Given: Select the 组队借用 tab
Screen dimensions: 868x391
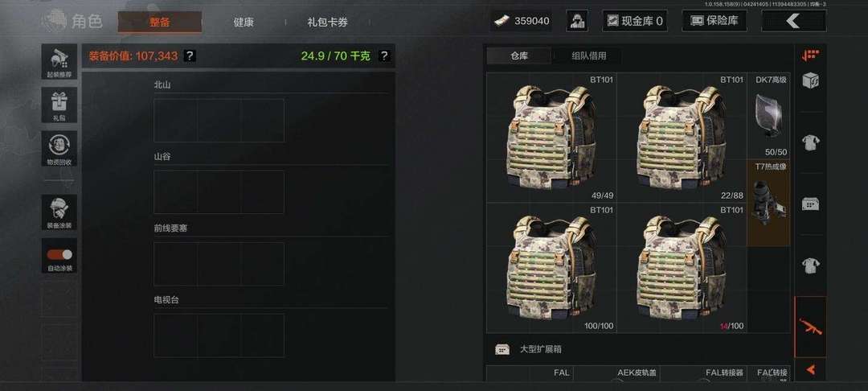Looking at the screenshot, I should 588,56.
